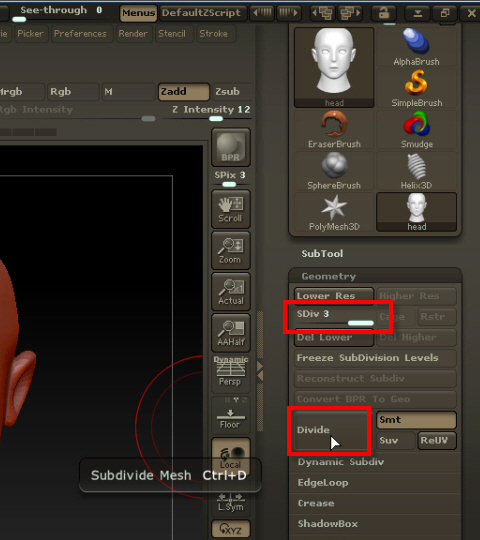Expand the SubTool section

pos(322,254)
